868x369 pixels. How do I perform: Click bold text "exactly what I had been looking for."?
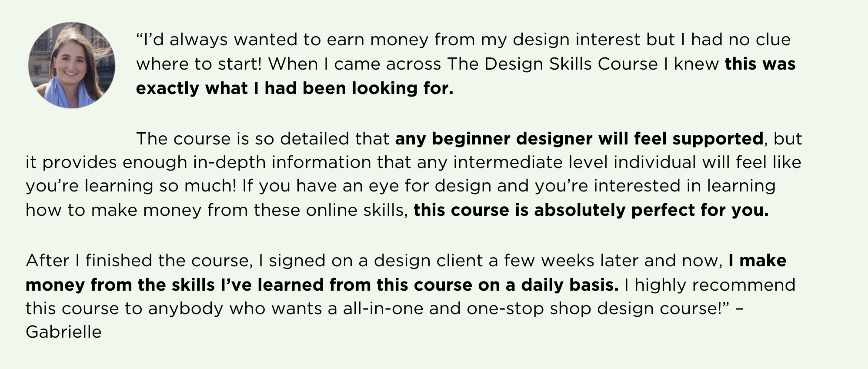295,88
